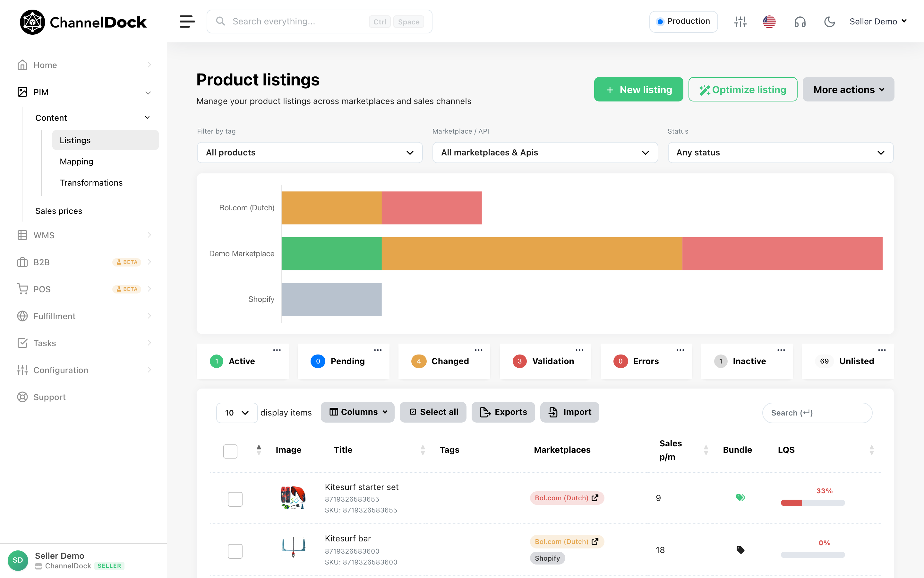Open the Changed card three-dot menu
Viewport: 924px width, 578px height.
coord(478,350)
